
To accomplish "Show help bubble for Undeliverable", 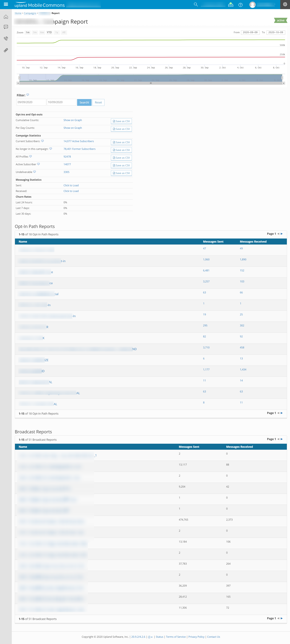I will point(34,172).
